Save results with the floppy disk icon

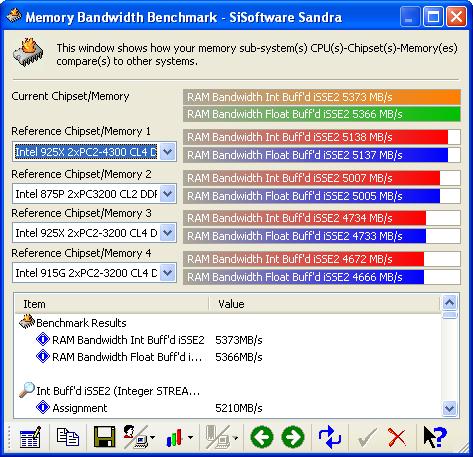104,437
